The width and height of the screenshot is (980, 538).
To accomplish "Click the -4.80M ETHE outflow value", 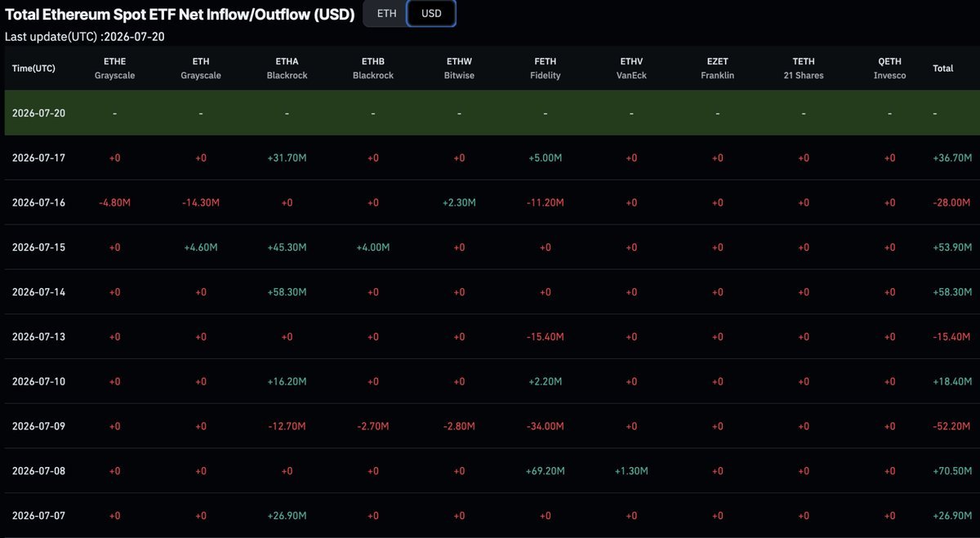I will 114,202.
